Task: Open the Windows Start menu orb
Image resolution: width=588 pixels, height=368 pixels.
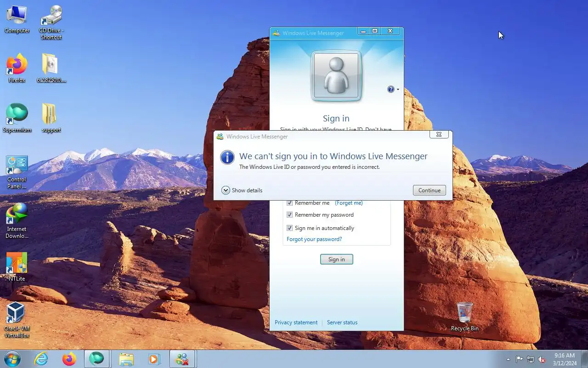Action: (12, 359)
